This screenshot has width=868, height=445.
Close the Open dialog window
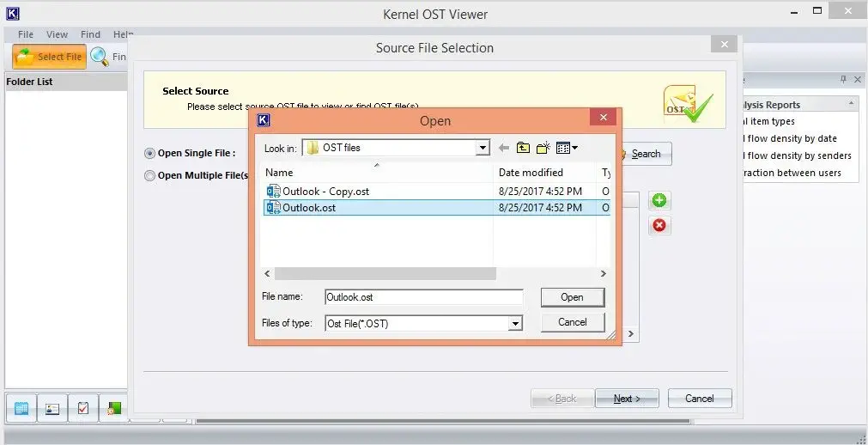604,117
